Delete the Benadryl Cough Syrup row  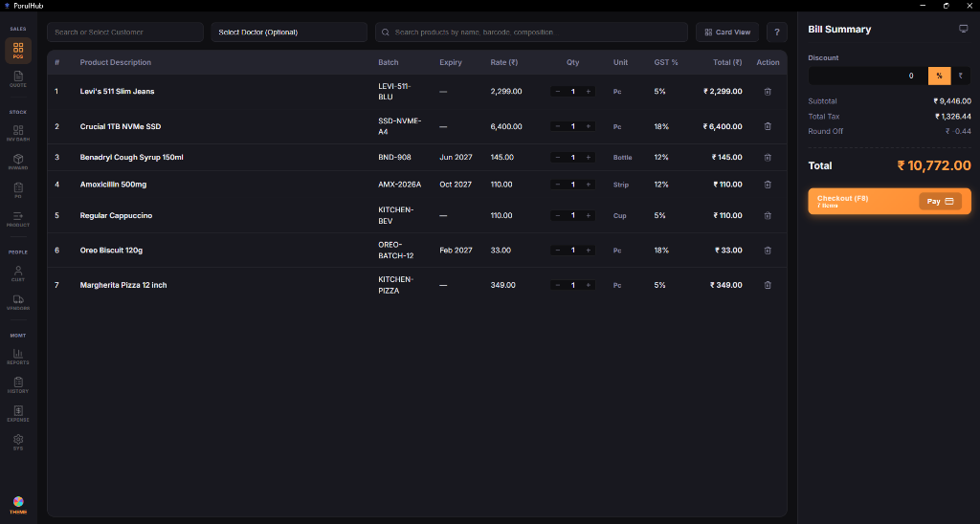[768, 158]
